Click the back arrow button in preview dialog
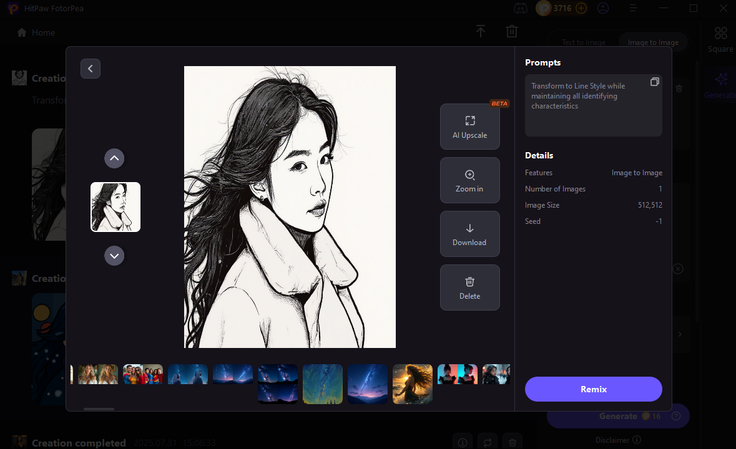 coord(90,68)
